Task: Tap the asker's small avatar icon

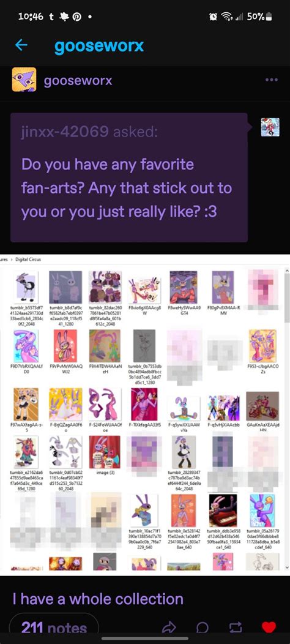Action: 270,127
